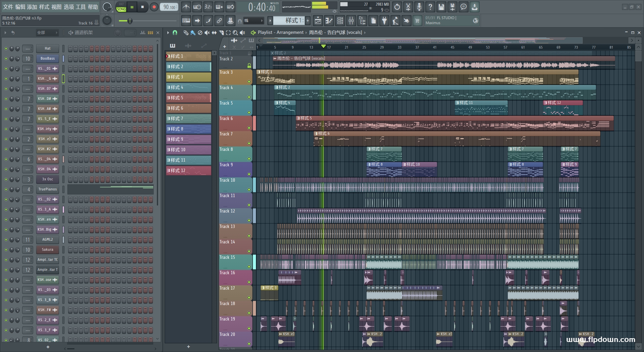Toggle the recording countdown icon
This screenshot has width=644, height=352.
pos(208,7)
